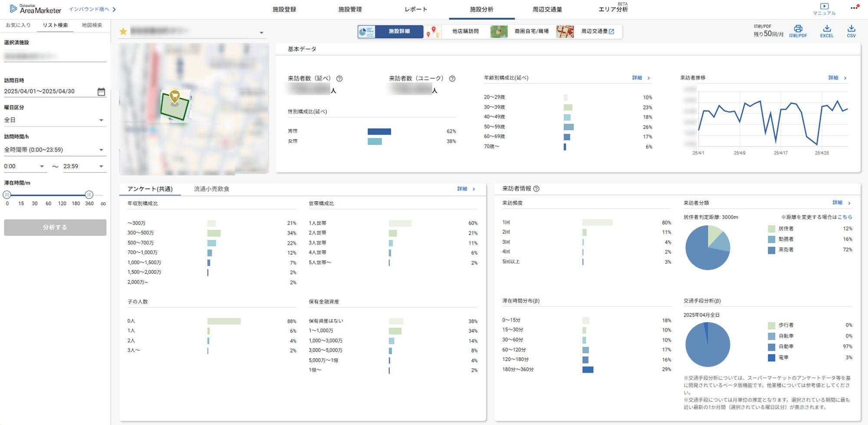Click the インバウンド版へ link

92,9
